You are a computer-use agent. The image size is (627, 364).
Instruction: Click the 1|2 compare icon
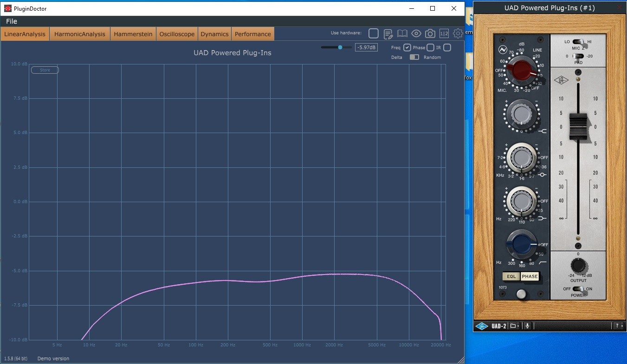pyautogui.click(x=444, y=34)
